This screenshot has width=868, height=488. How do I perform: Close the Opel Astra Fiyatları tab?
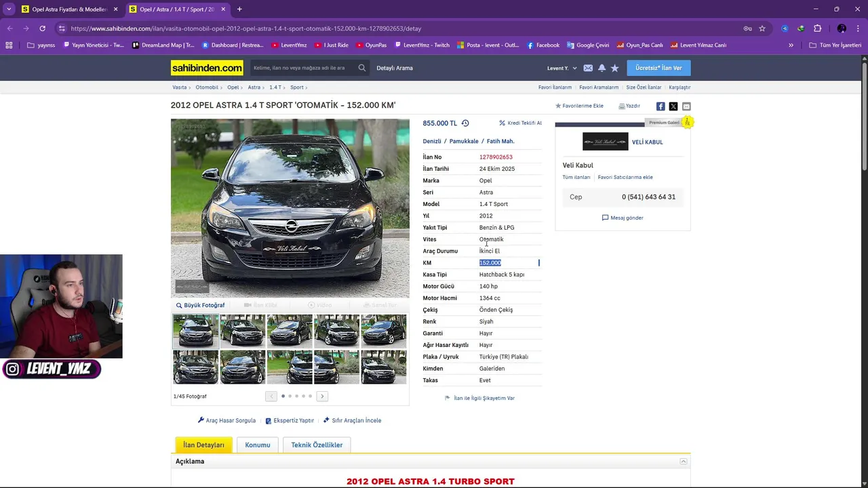pos(115,9)
